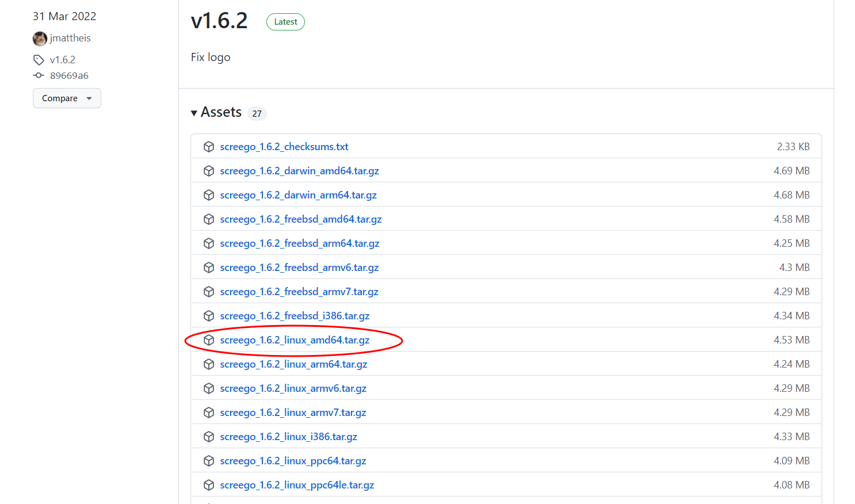Download screego_1.6.2_linux_amd64.tar.gz
This screenshot has width=855, height=504.
tap(295, 340)
